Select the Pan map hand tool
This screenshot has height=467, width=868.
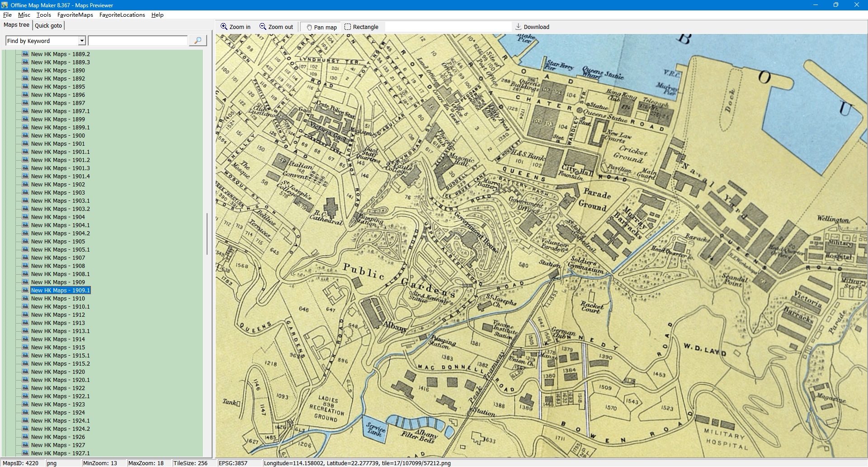point(310,27)
